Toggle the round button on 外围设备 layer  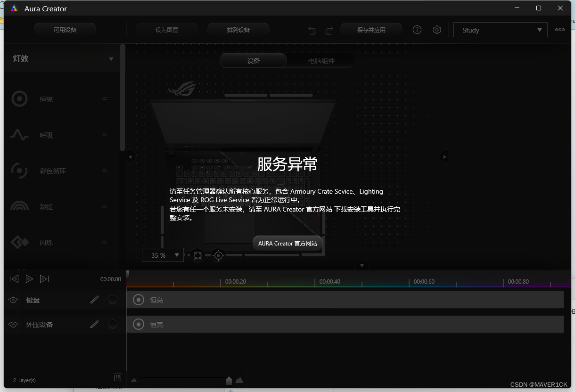[113, 324]
